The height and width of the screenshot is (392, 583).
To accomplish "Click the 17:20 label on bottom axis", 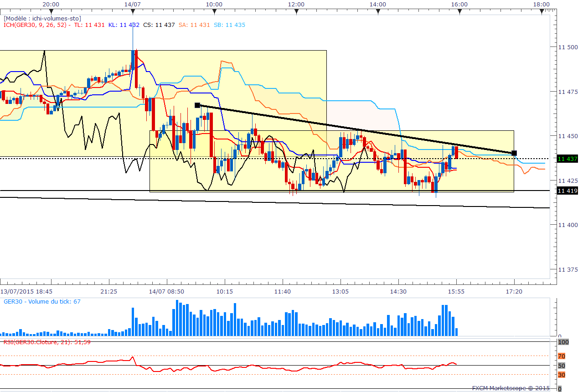I will [x=514, y=291].
